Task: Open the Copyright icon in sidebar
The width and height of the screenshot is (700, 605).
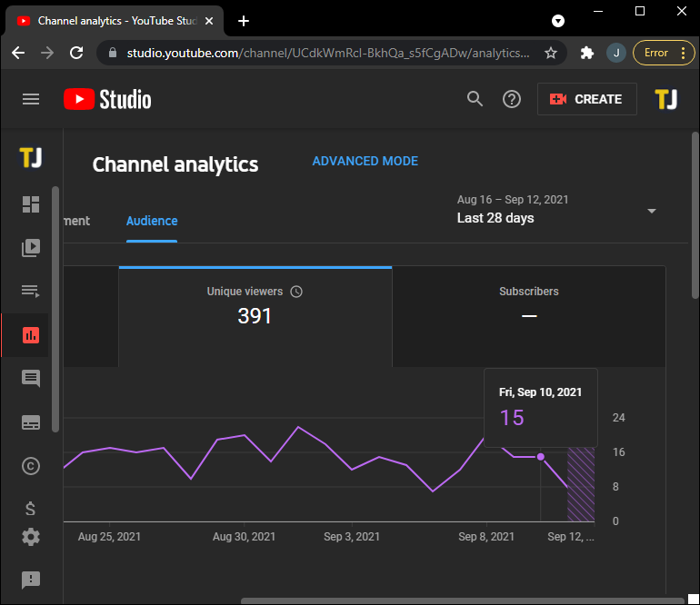Action: [x=31, y=466]
